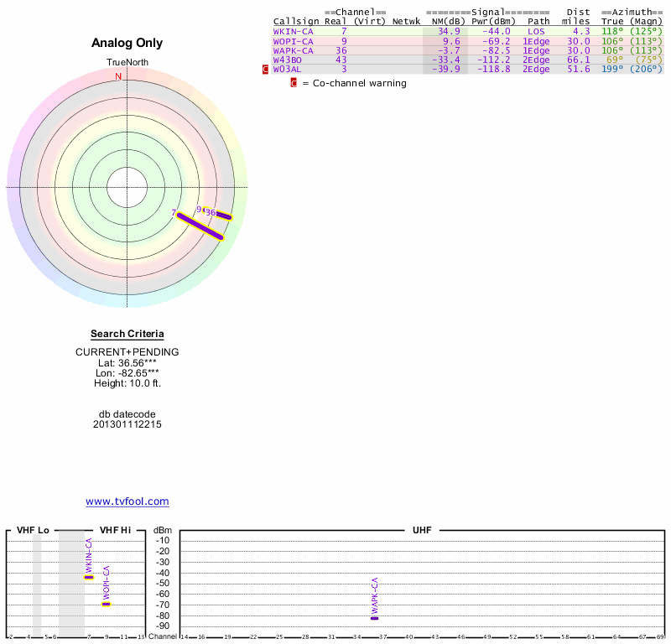The width and height of the screenshot is (671, 644).
Task: Click the Netwk column header
Action: [x=406, y=22]
